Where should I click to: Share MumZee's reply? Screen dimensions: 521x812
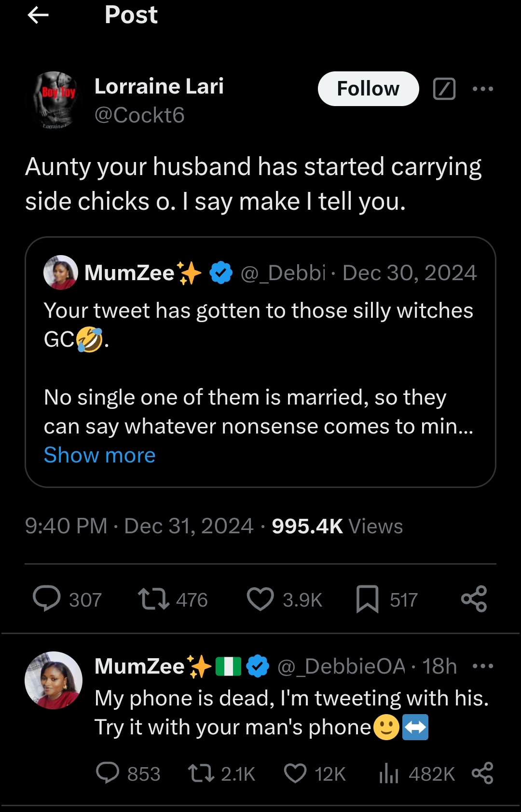(482, 773)
